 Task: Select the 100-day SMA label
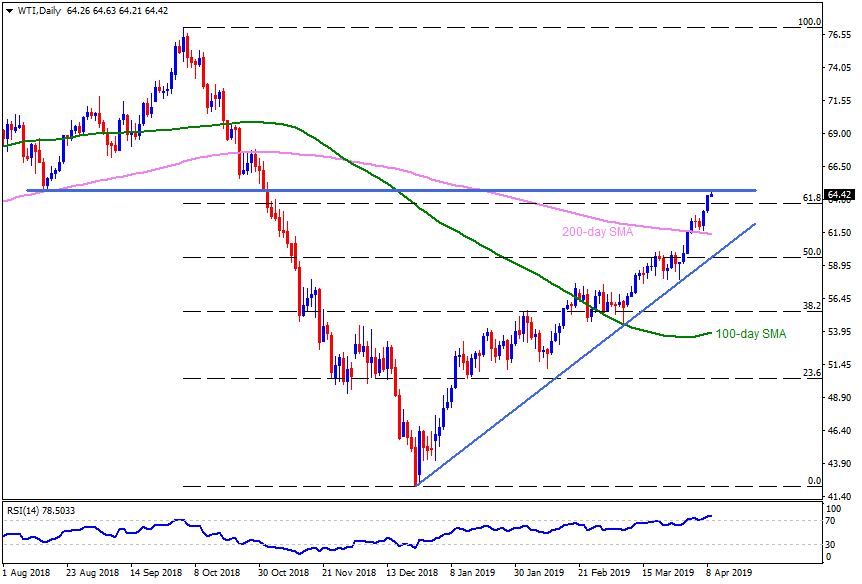(751, 334)
